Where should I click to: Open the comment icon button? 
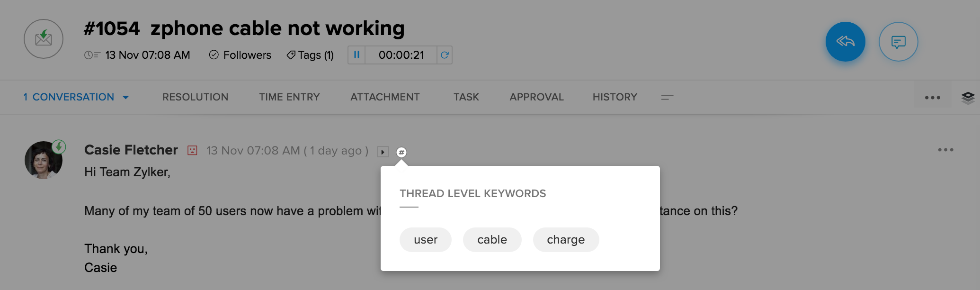pyautogui.click(x=898, y=42)
